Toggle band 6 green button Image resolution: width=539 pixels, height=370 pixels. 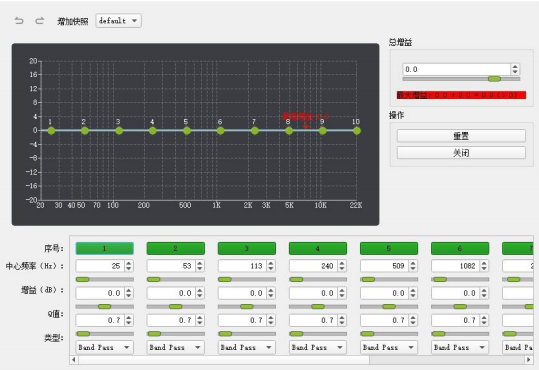point(460,248)
